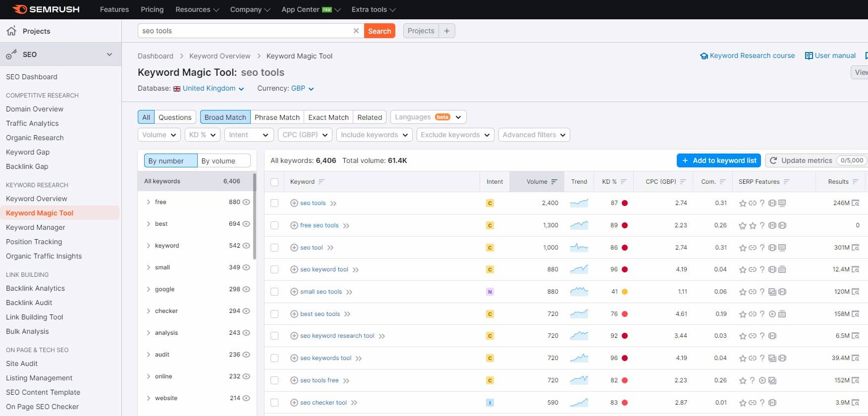Open double-arrow next to 'seo checker tool'

[x=354, y=403]
